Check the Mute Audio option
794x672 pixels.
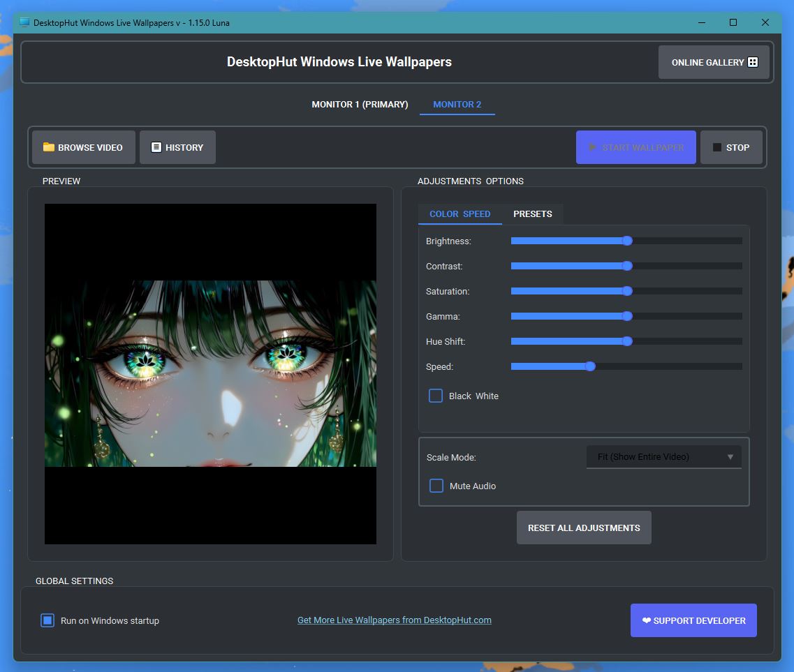pos(436,486)
